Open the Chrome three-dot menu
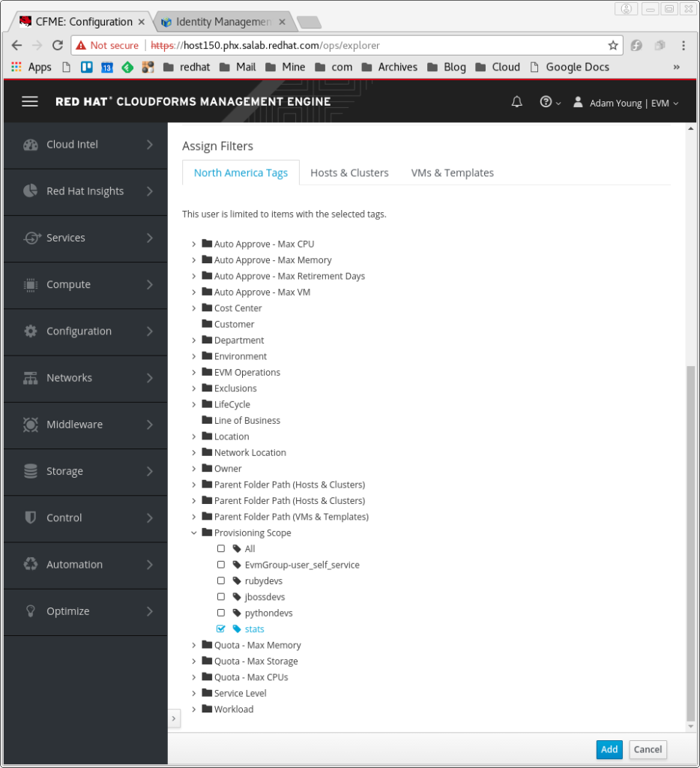Screen dimensions: 700x768 [684, 46]
